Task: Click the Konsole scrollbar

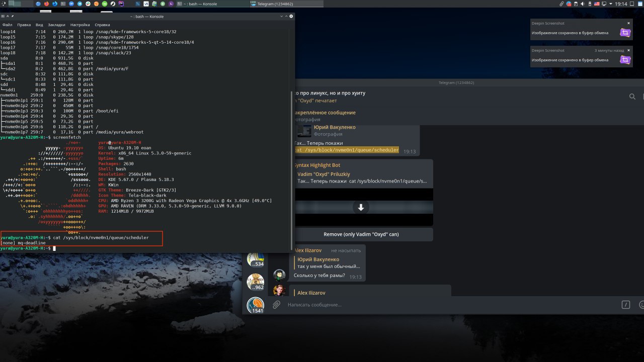Action: point(291,170)
